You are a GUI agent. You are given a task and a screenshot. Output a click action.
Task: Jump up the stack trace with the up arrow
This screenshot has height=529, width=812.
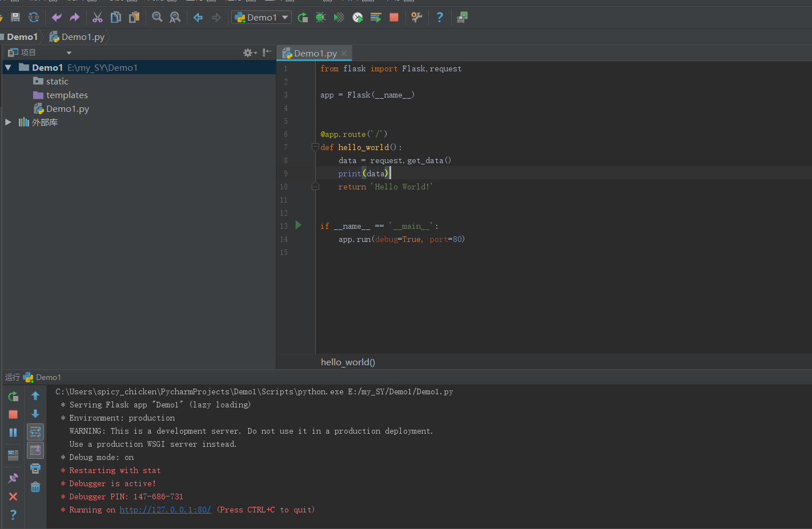tap(35, 395)
